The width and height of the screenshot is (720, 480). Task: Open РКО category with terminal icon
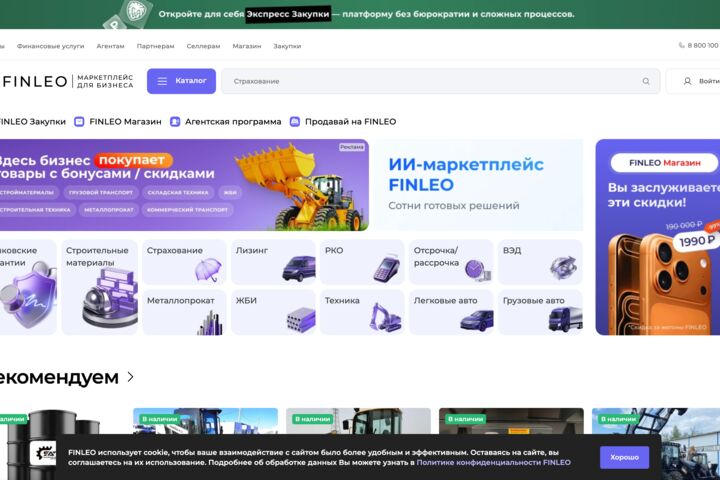(362, 262)
